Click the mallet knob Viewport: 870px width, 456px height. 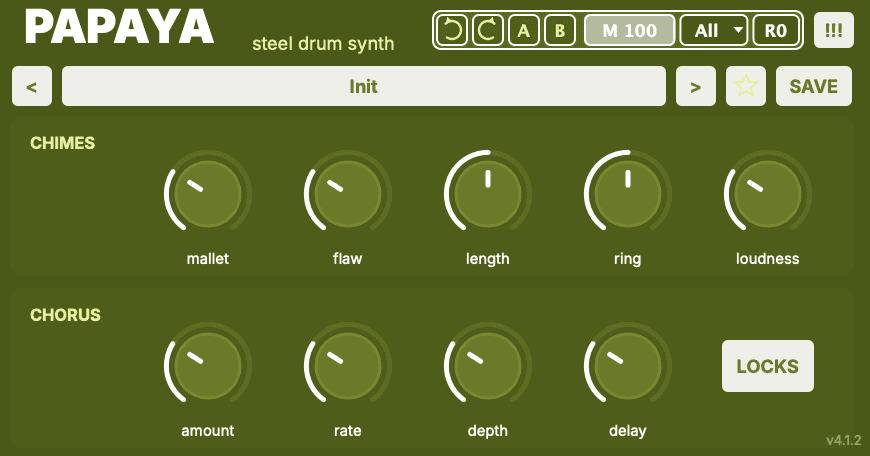coord(208,194)
